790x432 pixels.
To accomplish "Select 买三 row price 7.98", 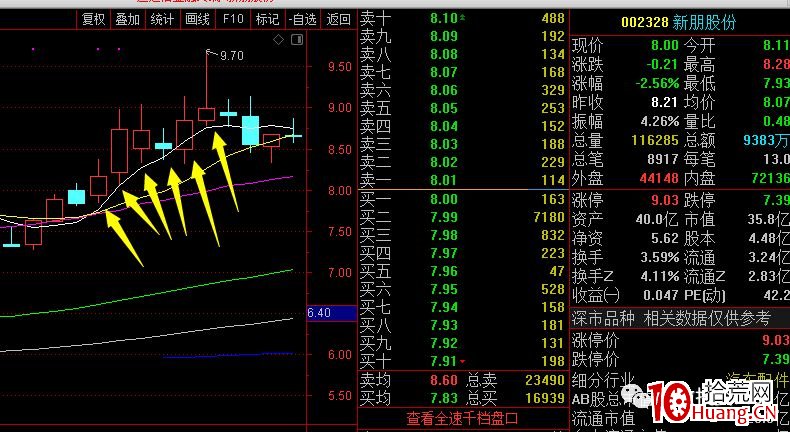I will pyautogui.click(x=444, y=235).
